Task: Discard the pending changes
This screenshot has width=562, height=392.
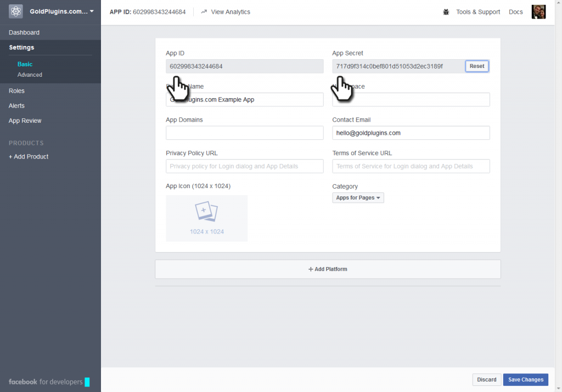Action: (486, 379)
